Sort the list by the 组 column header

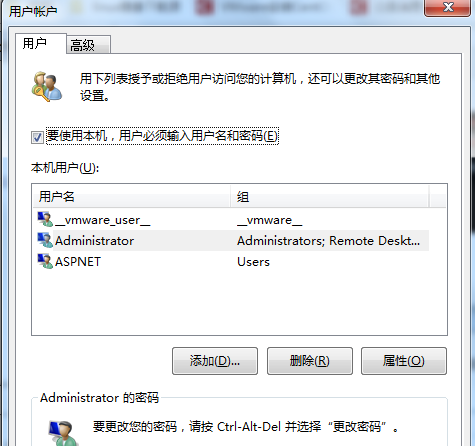click(x=329, y=197)
